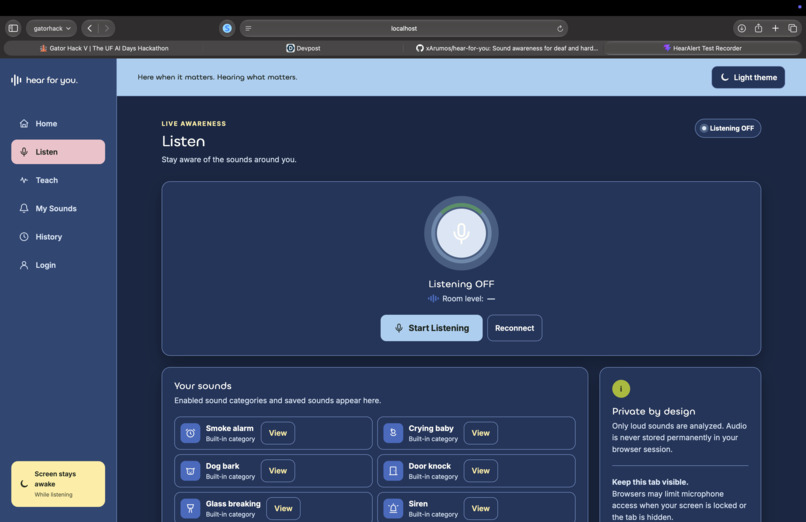This screenshot has height=522, width=806.
Task: Go back with browser back arrow
Action: (x=90, y=28)
